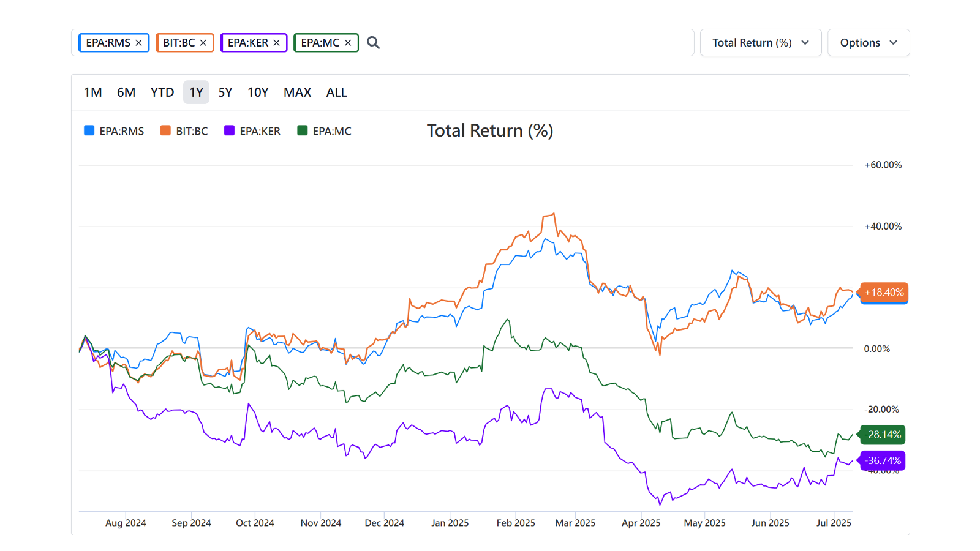The image size is (980, 551).
Task: Remove the BIT:BC ticker tag
Action: (x=203, y=43)
